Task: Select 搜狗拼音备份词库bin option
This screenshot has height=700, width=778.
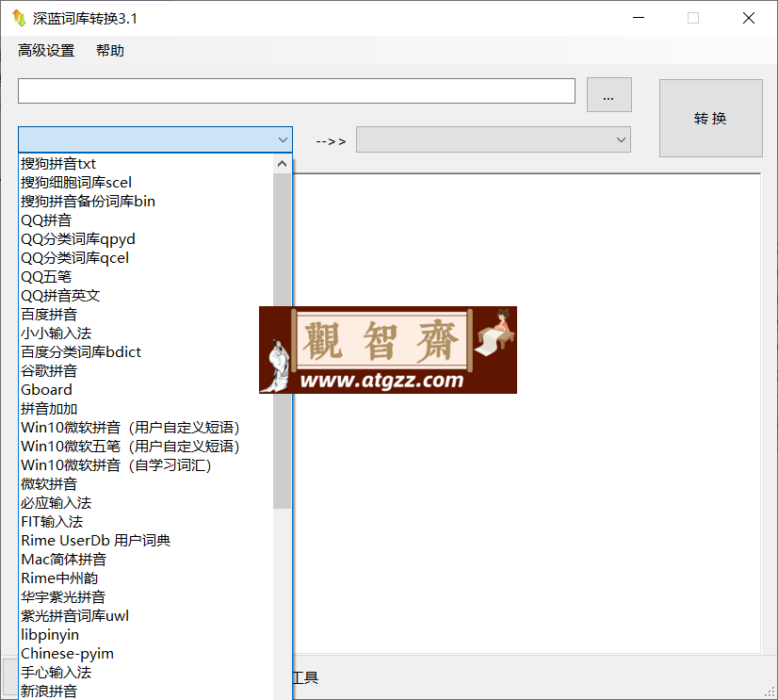Action: [x=146, y=201]
